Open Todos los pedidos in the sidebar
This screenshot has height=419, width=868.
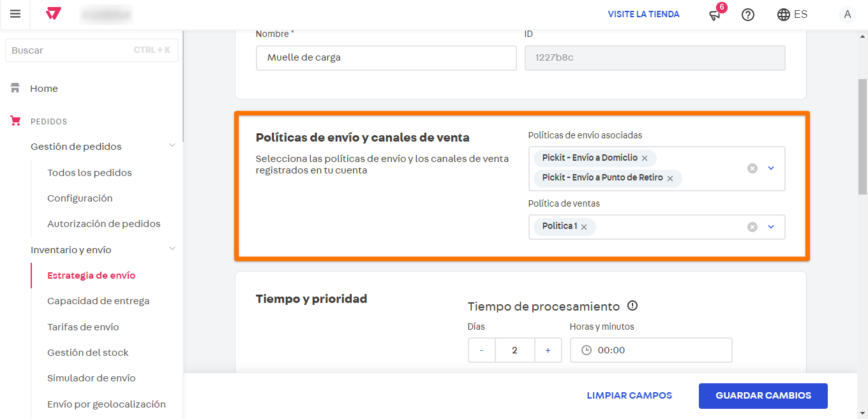click(89, 172)
